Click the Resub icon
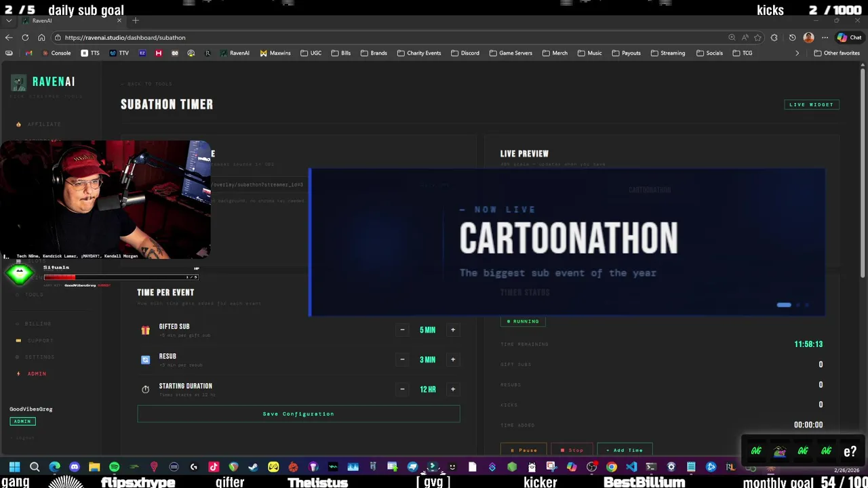Image resolution: width=868 pixels, height=488 pixels. point(145,360)
